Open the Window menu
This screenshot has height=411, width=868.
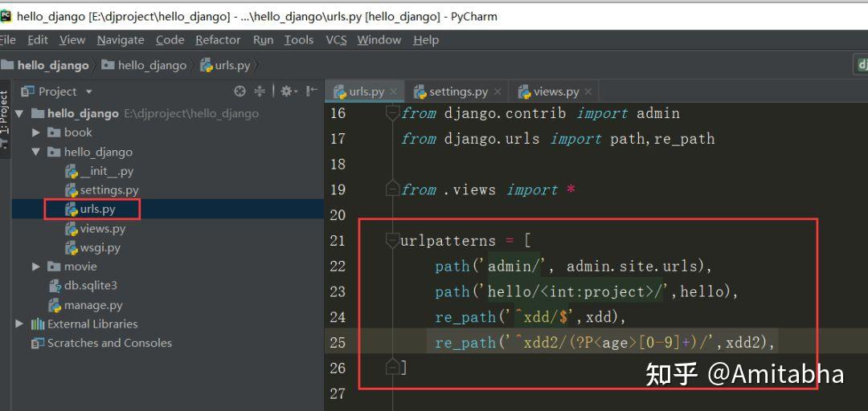[379, 40]
